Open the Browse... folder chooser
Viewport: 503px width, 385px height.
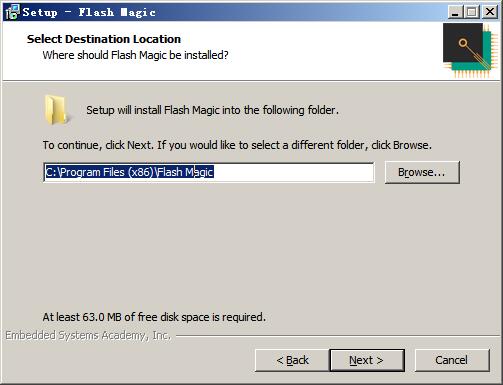422,172
